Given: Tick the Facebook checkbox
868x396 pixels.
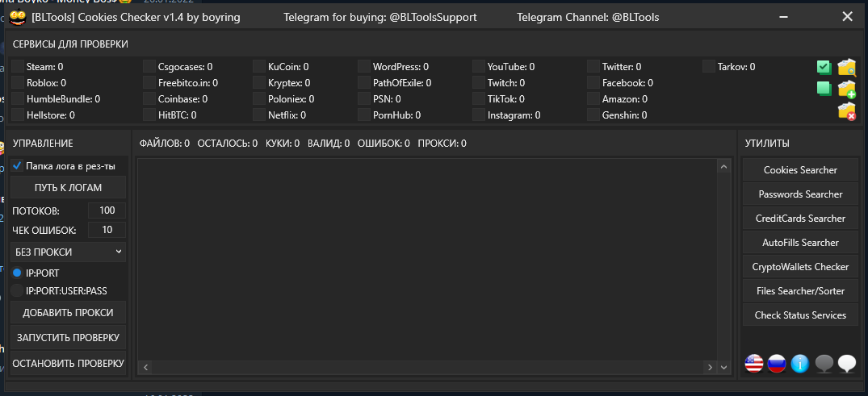Looking at the screenshot, I should (x=593, y=83).
